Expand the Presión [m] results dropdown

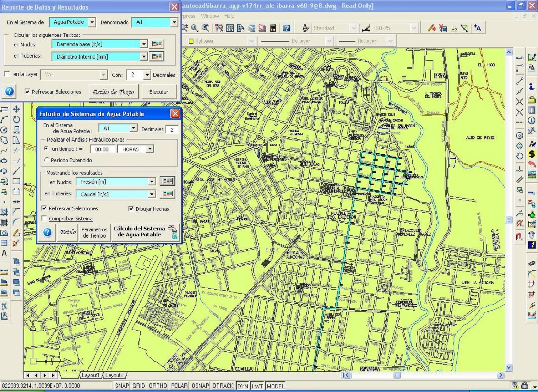click(x=152, y=182)
